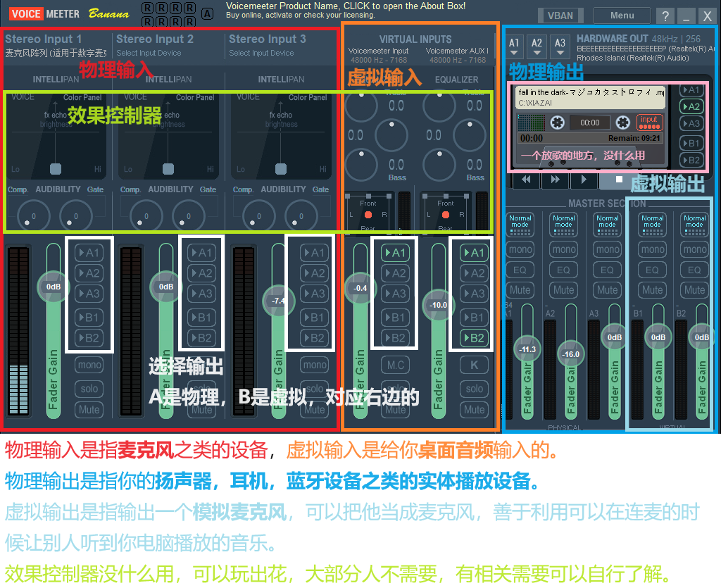Click Normal mode selector on A1 bus
The height and width of the screenshot is (588, 721).
point(520,225)
